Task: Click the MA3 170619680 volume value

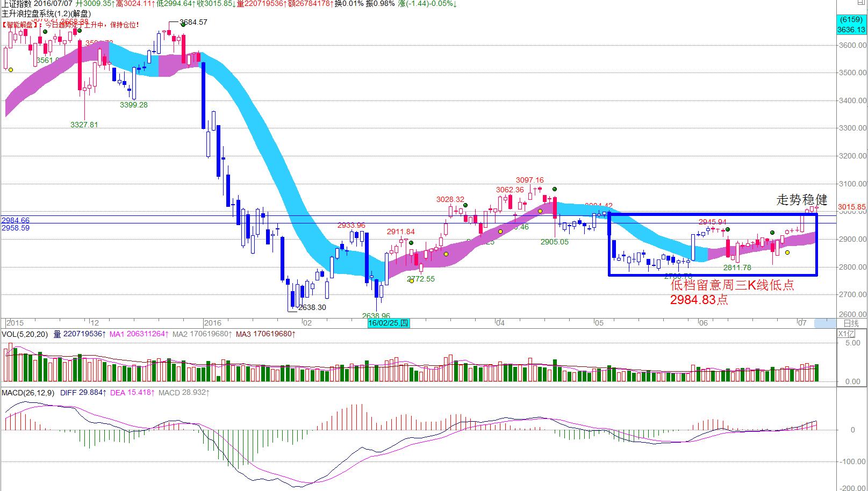Action: 265,334
